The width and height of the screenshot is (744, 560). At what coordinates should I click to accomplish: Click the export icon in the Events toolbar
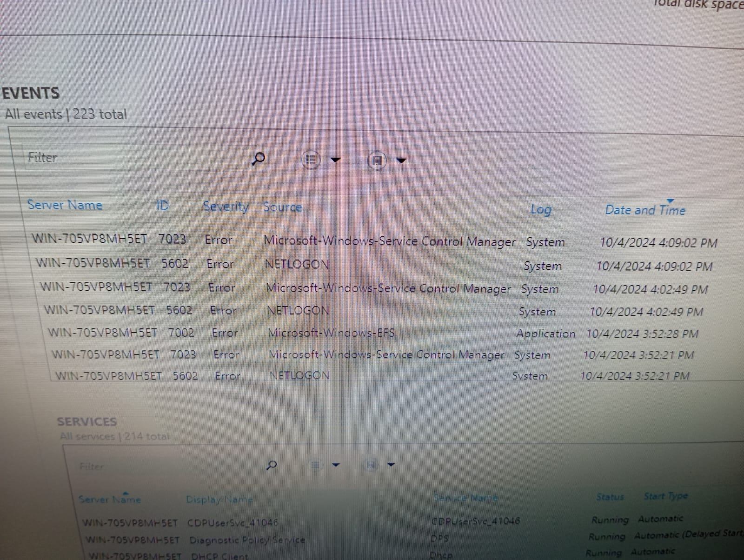[378, 160]
